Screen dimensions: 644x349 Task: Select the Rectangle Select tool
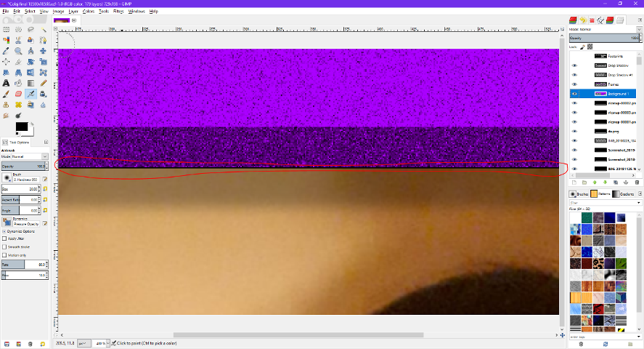[x=6, y=30]
